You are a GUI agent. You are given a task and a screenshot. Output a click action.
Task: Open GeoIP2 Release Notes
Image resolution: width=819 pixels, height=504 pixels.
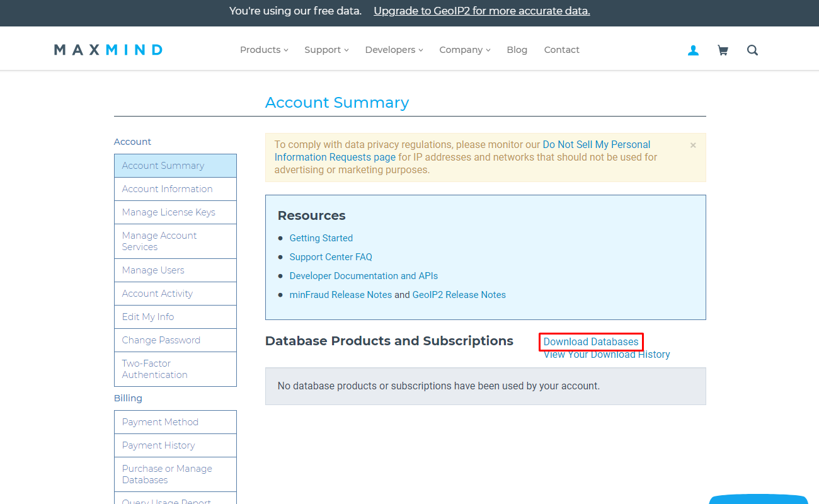[x=459, y=295]
